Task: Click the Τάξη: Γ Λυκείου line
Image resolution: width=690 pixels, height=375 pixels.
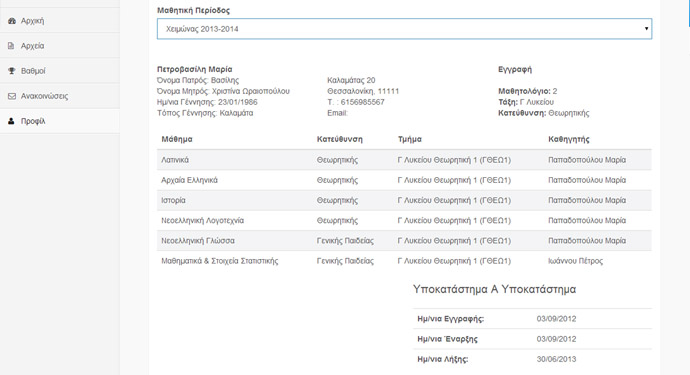Action: [x=526, y=102]
